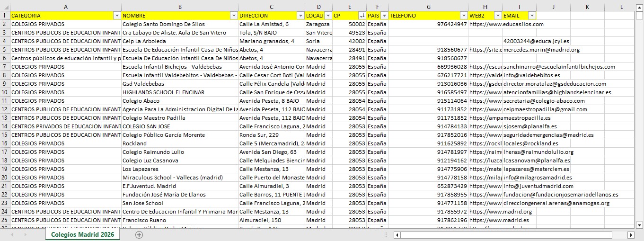Select cell HIGHLANDS SCHOOL EL ENCINAR

[x=179, y=92]
